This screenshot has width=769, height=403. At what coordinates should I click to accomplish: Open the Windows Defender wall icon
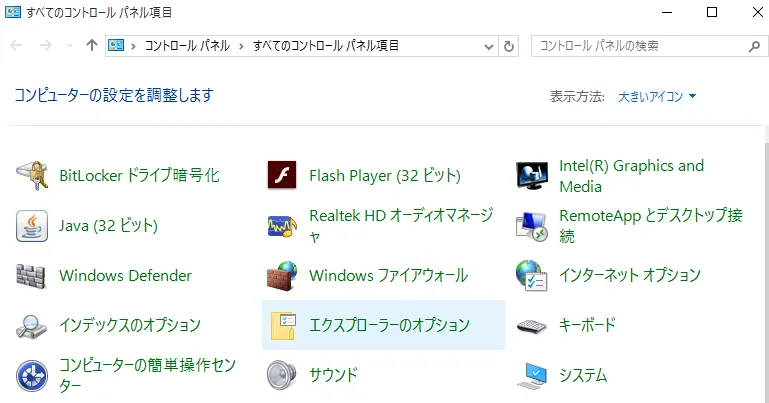coord(31,276)
